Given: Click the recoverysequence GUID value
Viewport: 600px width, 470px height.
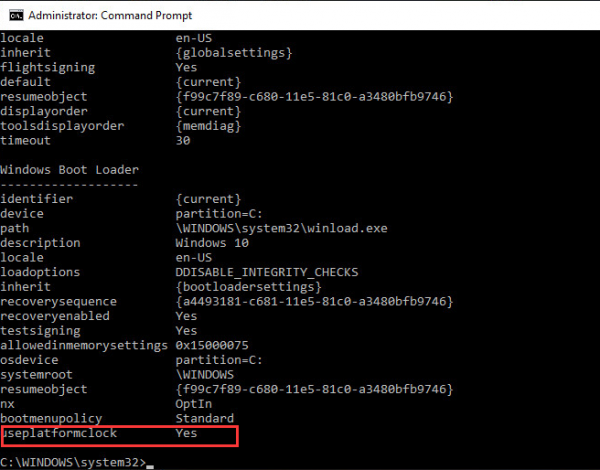Looking at the screenshot, I should 314,301.
